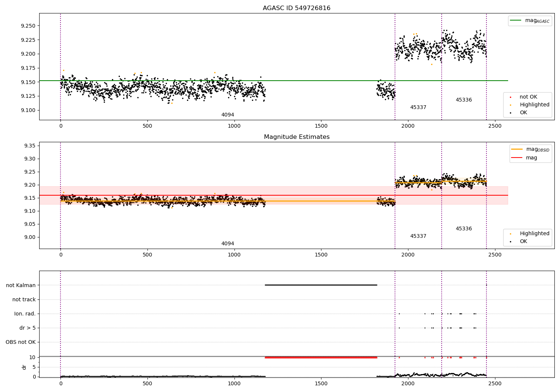Screen dimensions: 560x392
Task: Click the 9.250 y-axis tick label
Action: tap(28, 26)
